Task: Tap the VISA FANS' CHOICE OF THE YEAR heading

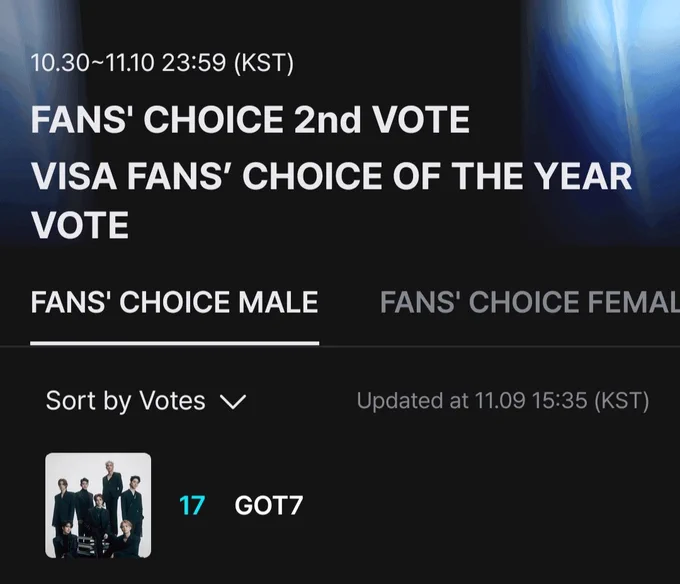Action: (331, 177)
